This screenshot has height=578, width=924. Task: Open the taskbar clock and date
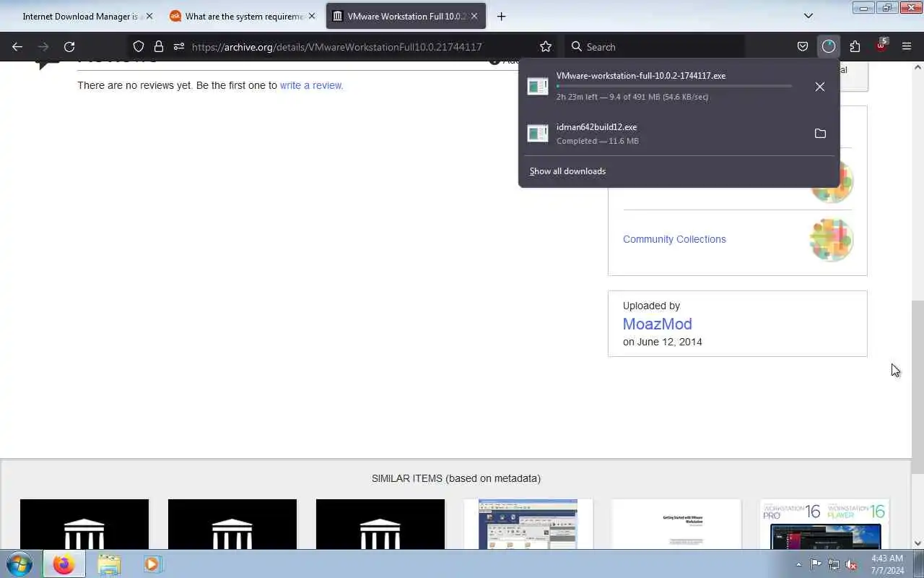pos(887,564)
